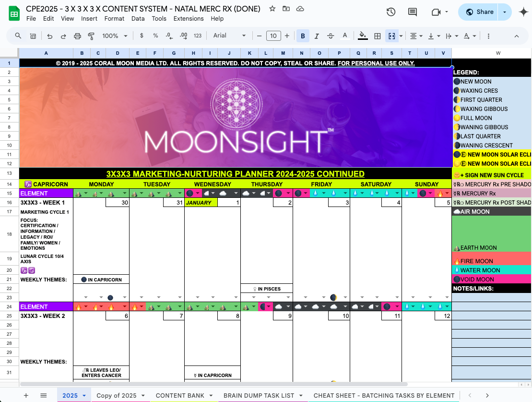Open the Share button dropdown arrow
Viewport: 532px width, 402px height.
(x=505, y=12)
